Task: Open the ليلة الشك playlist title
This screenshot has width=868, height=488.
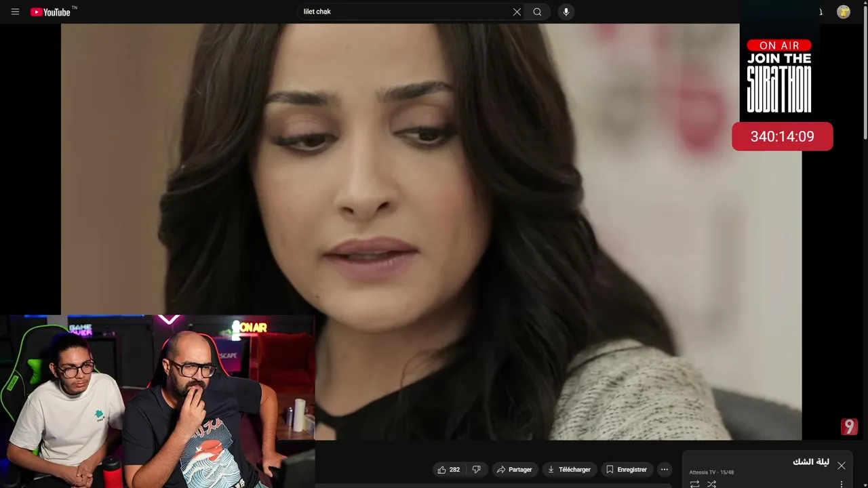Action: [x=811, y=462]
